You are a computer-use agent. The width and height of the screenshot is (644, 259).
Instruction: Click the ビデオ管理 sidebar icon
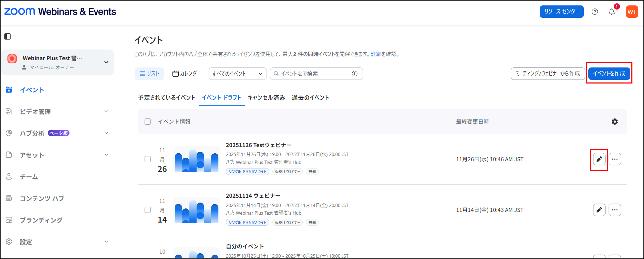pos(9,111)
